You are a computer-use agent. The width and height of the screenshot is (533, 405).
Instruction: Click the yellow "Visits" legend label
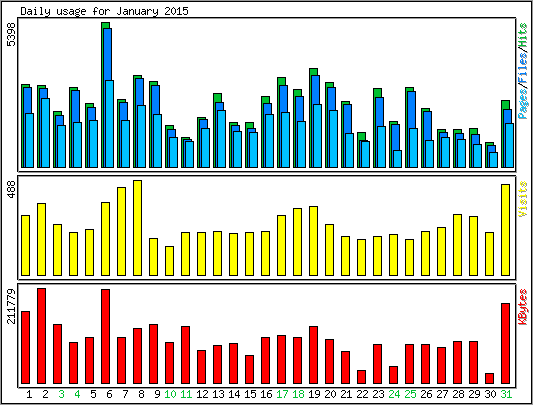523,199
